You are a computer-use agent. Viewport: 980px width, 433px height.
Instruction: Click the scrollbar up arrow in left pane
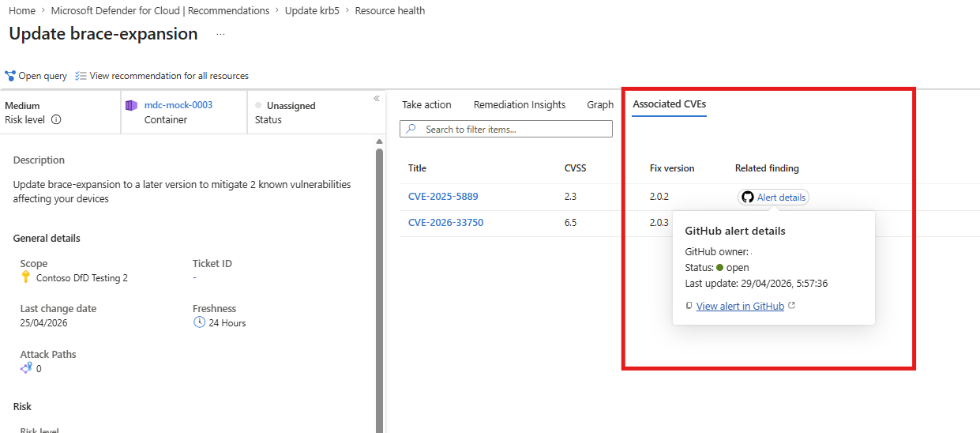379,142
